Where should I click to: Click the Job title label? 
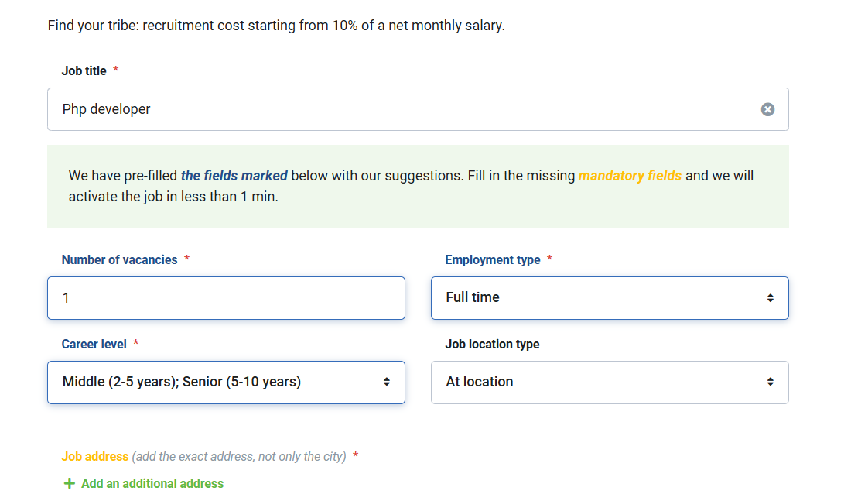click(x=84, y=71)
